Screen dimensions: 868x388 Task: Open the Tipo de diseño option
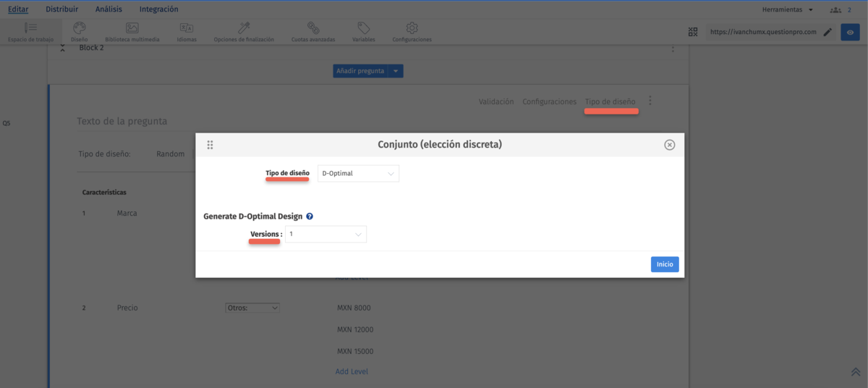(x=610, y=102)
